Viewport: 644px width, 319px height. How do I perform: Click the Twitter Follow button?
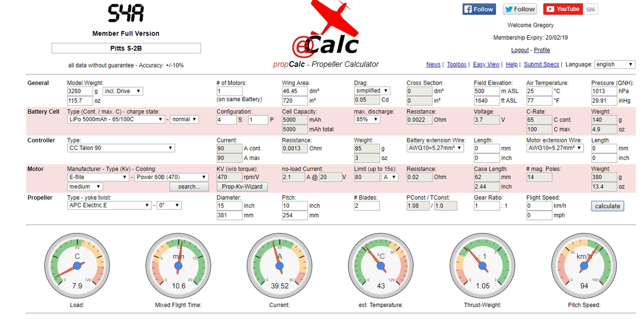click(x=520, y=9)
